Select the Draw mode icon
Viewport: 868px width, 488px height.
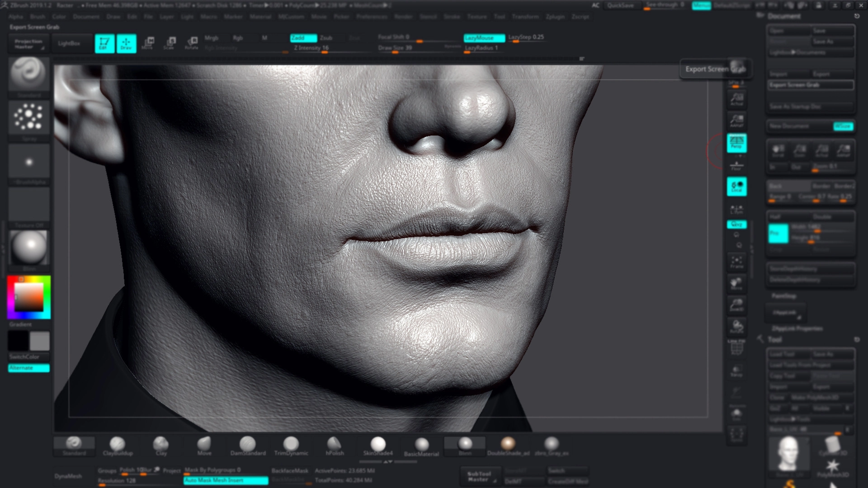(x=126, y=43)
